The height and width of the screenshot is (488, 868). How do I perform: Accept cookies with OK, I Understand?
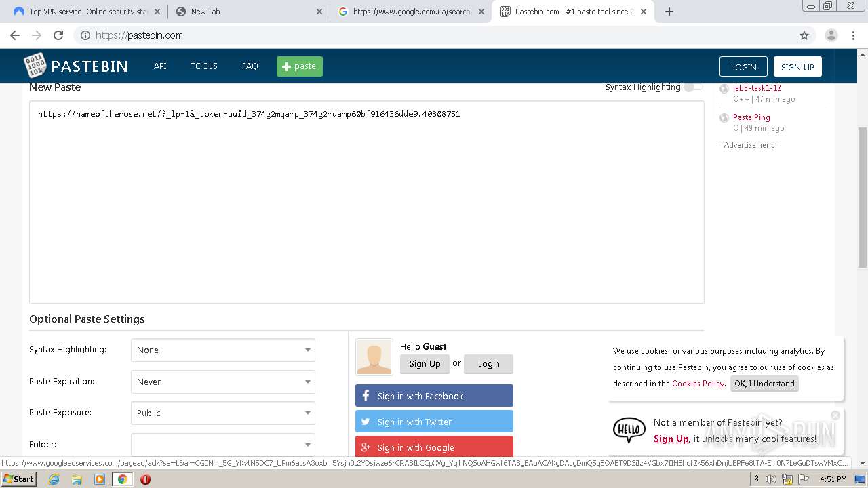(x=764, y=384)
